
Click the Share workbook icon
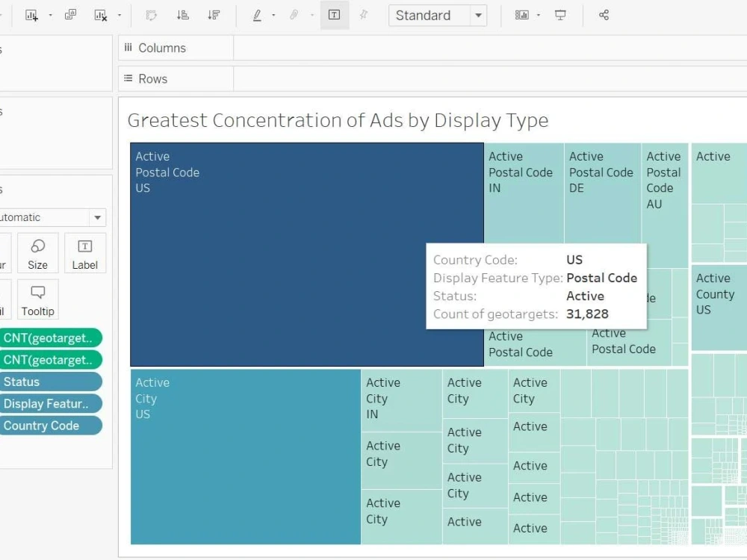tap(604, 15)
